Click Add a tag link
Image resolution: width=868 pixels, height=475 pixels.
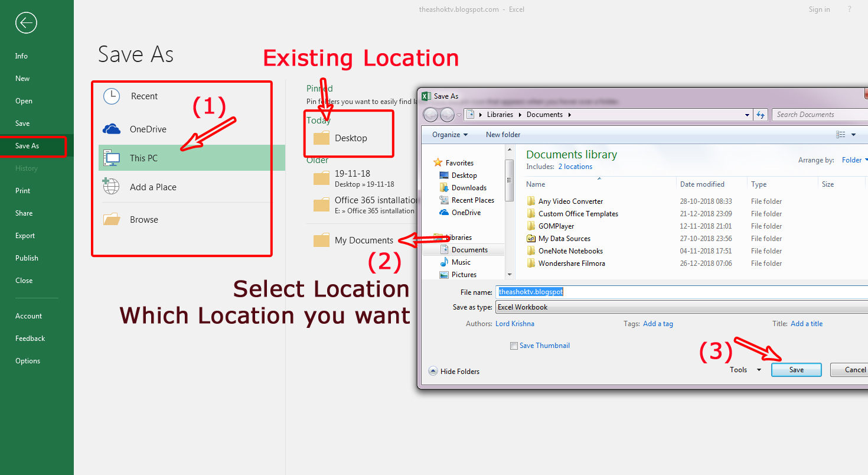coord(658,324)
